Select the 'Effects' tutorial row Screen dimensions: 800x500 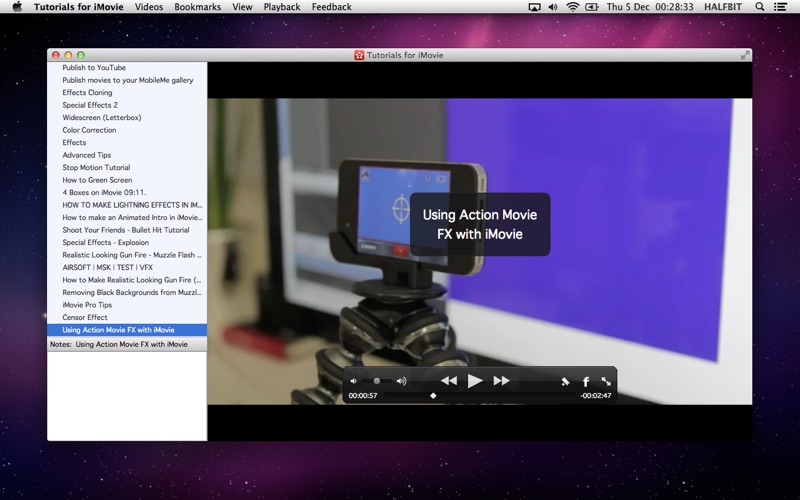click(127, 142)
